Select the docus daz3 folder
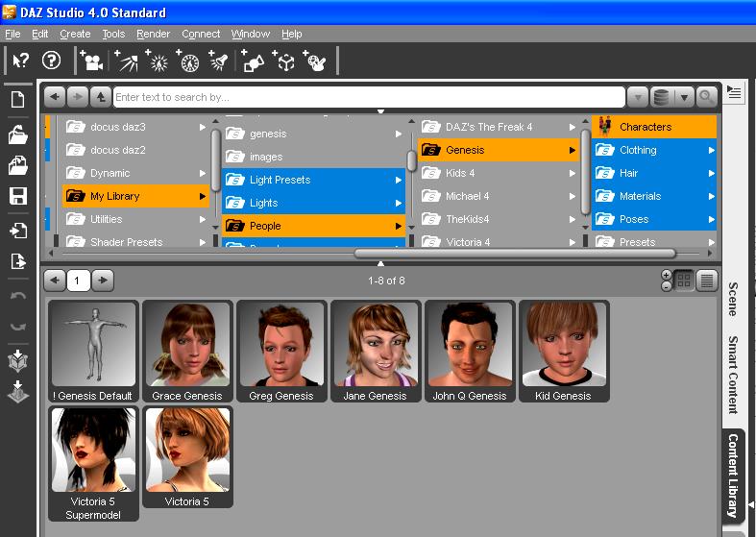The image size is (756, 537). pos(136,127)
